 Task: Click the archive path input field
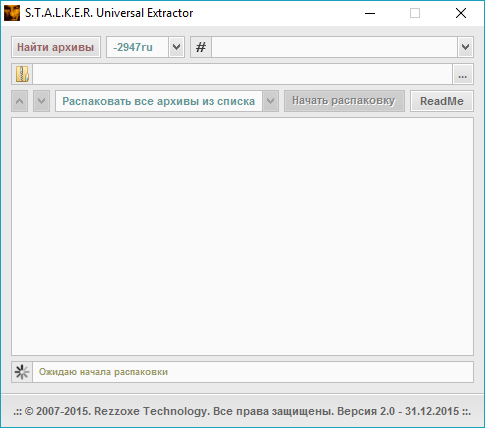tap(242, 74)
